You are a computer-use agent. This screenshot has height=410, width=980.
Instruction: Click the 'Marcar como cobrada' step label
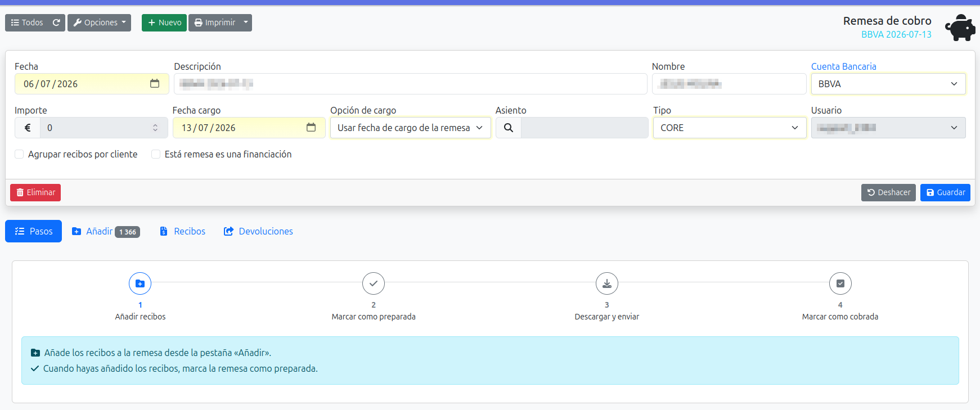click(x=840, y=317)
